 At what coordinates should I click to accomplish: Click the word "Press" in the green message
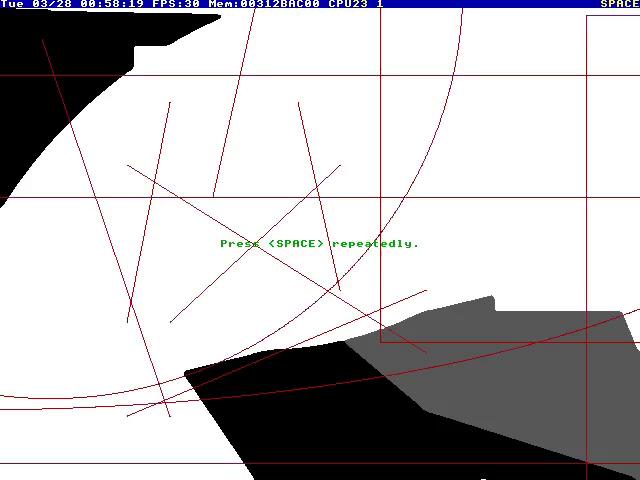[240, 243]
